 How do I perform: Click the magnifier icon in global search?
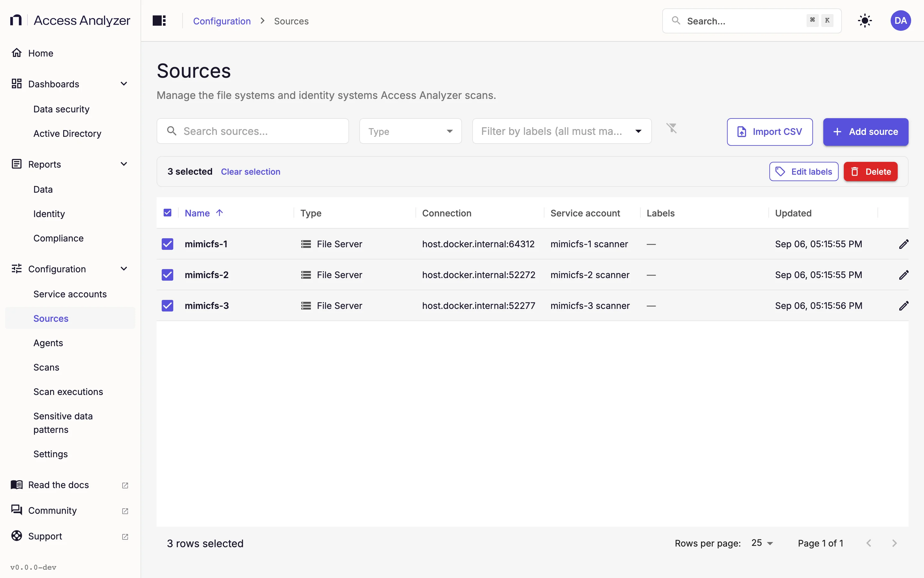[x=676, y=21]
